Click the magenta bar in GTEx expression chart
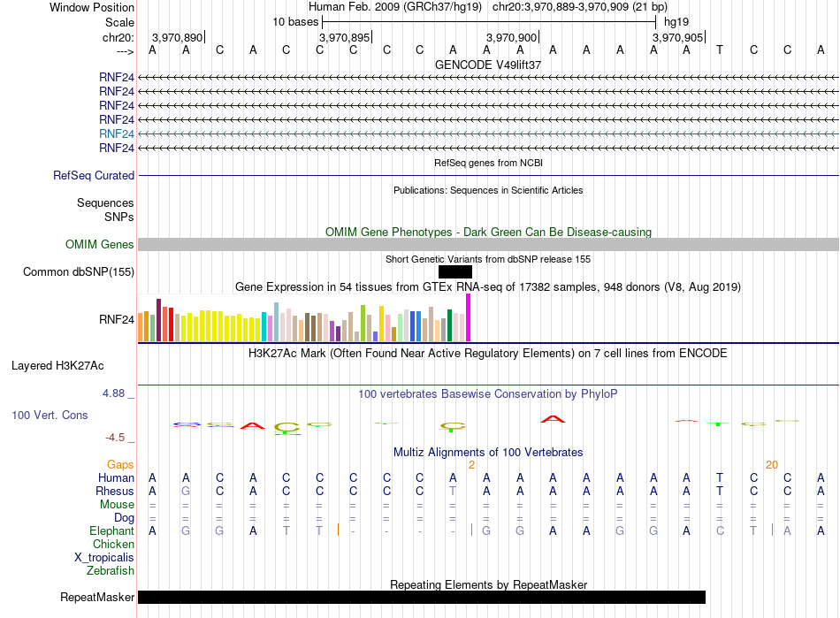The width and height of the screenshot is (840, 618). tap(469, 317)
